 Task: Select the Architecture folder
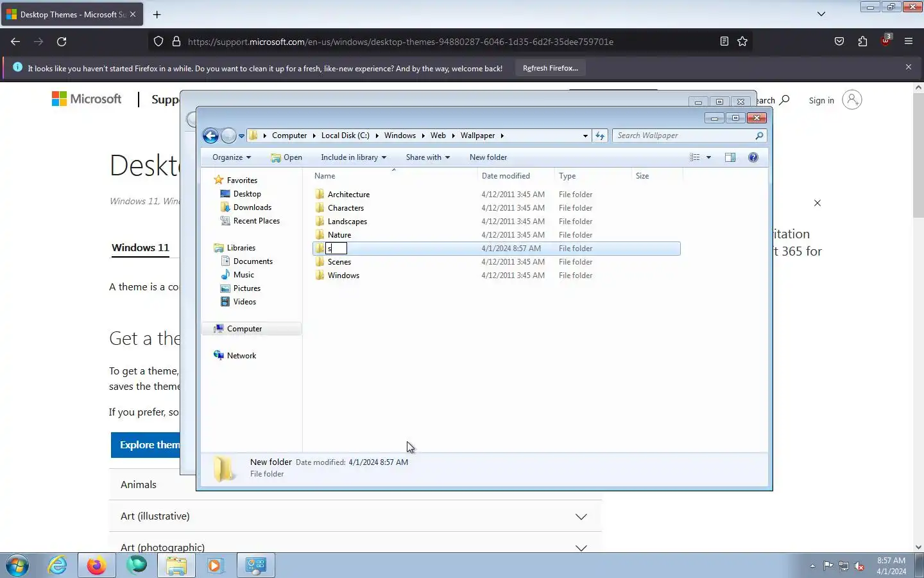tap(348, 195)
